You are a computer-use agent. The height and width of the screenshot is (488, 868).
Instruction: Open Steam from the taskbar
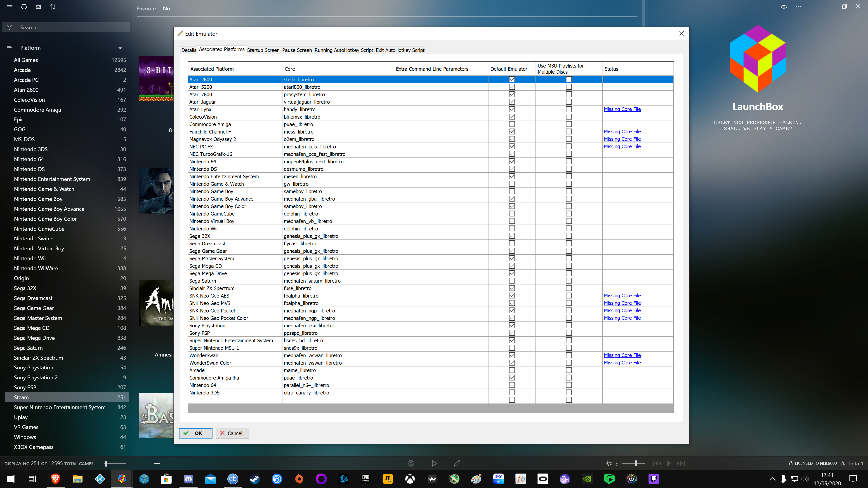[255, 479]
